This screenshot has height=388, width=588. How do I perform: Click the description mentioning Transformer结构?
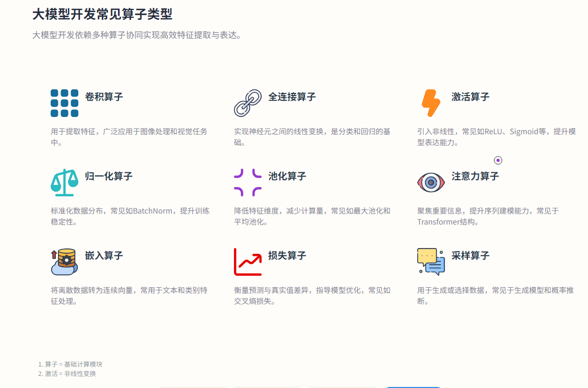coord(488,216)
